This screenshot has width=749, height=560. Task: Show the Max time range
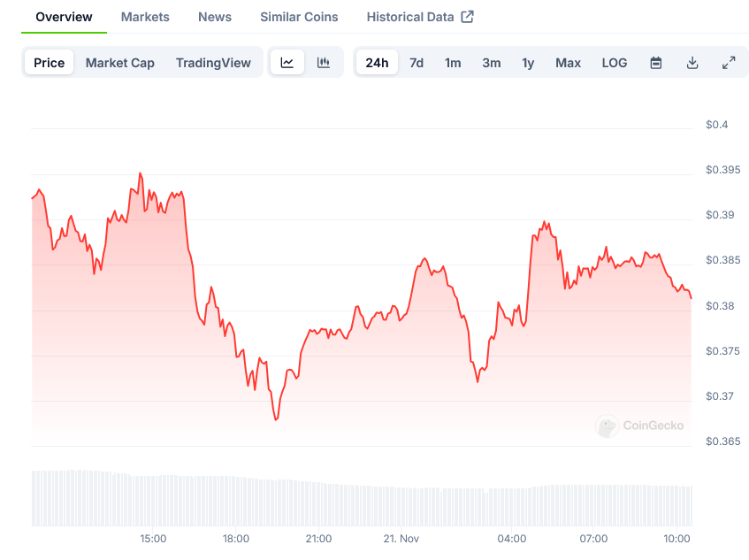(568, 63)
